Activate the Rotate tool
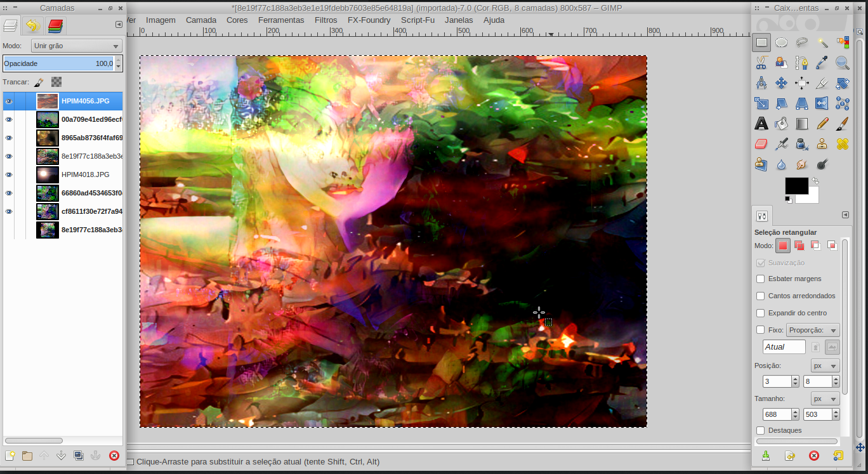 (843, 83)
